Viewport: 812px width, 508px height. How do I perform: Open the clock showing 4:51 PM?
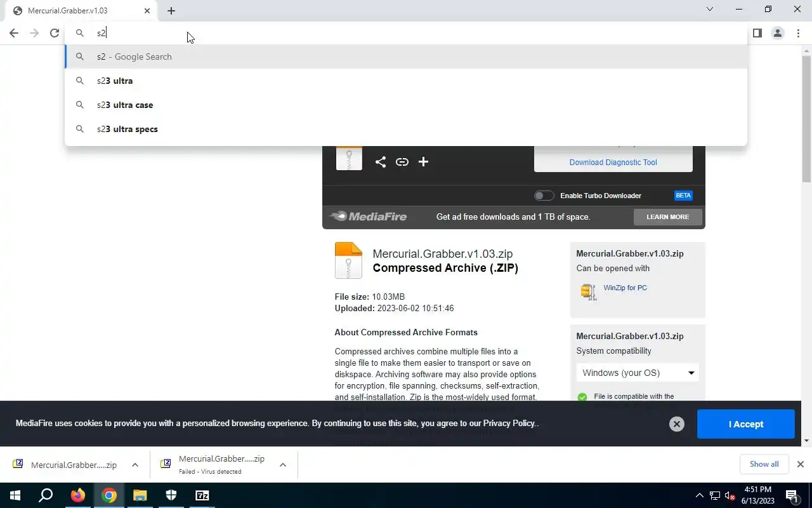tap(757, 495)
